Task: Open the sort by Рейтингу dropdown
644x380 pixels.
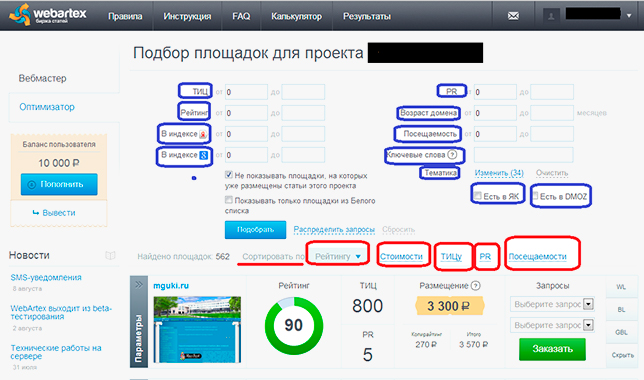Action: pos(337,256)
